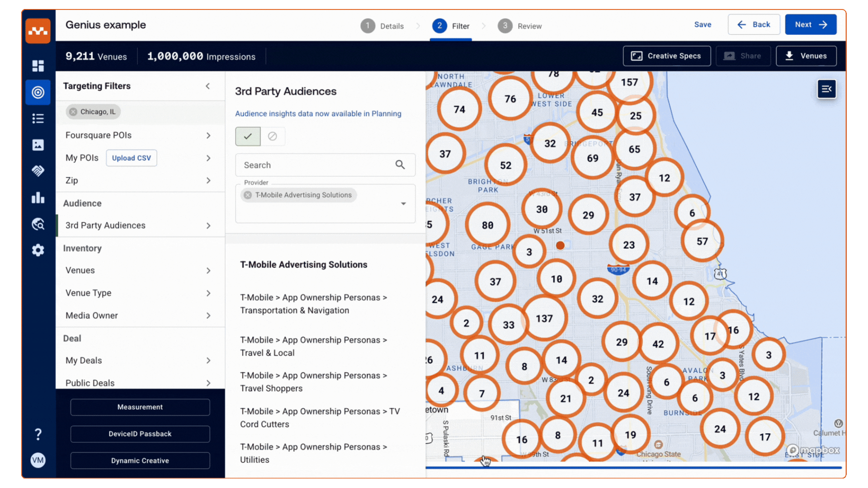Click the magnifier icon in Search field
The height and width of the screenshot is (488, 868).
400,165
